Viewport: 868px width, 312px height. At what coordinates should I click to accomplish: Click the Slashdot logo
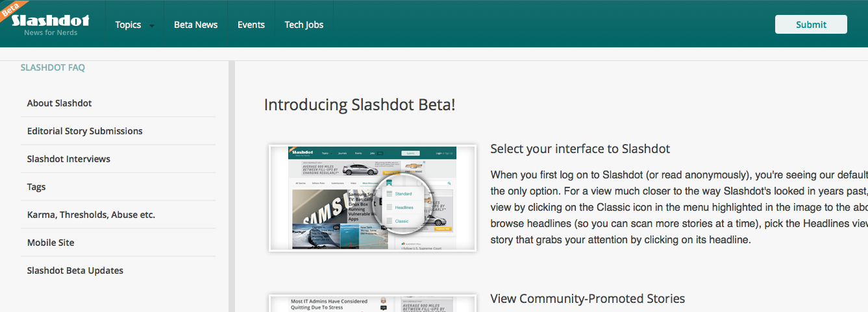pyautogui.click(x=51, y=22)
